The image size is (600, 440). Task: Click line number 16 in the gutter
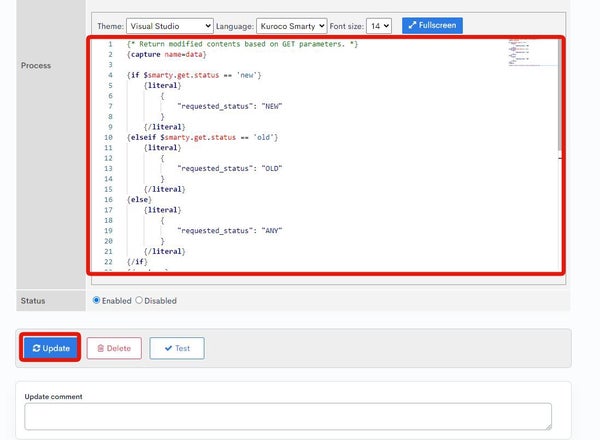tap(108, 200)
